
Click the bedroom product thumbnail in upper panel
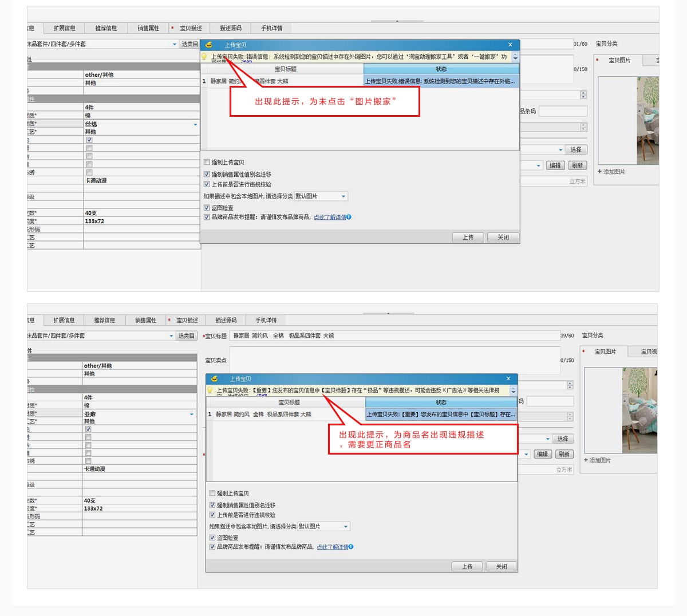[x=647, y=120]
